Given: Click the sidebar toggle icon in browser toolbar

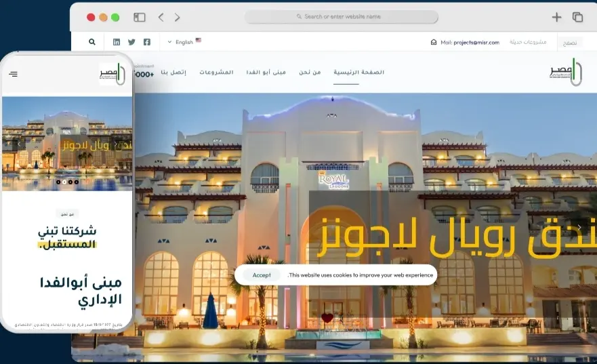Looking at the screenshot, I should [x=140, y=17].
